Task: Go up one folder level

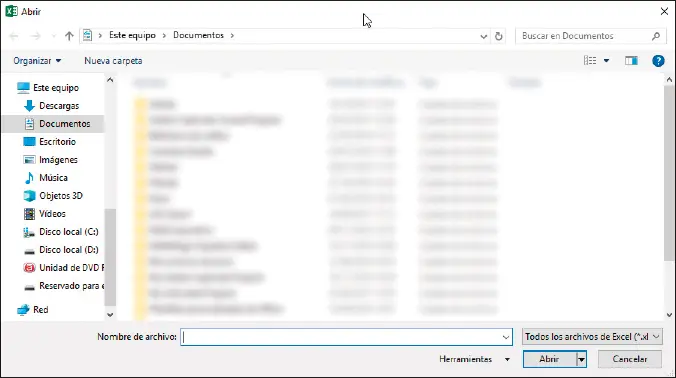Action: [x=69, y=36]
